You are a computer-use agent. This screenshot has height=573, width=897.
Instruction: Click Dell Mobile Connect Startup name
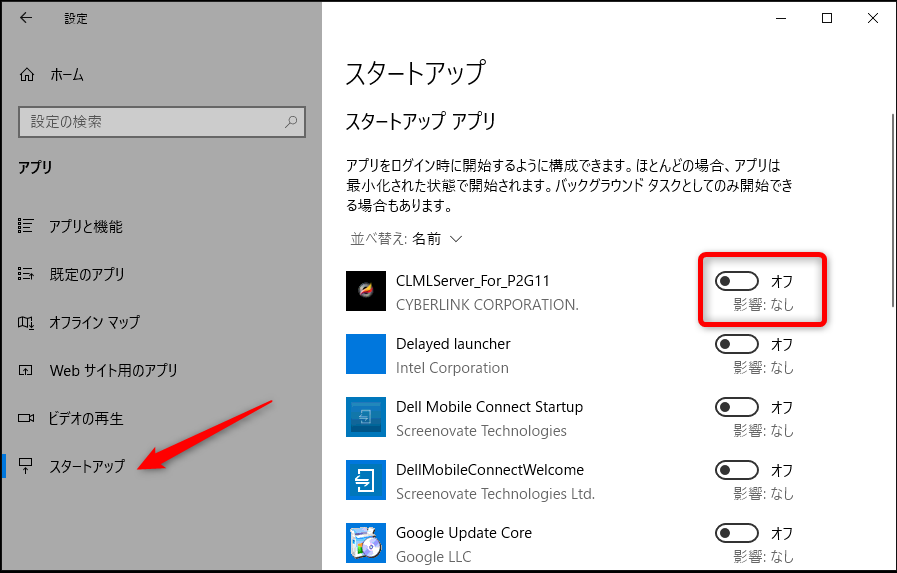(x=490, y=407)
